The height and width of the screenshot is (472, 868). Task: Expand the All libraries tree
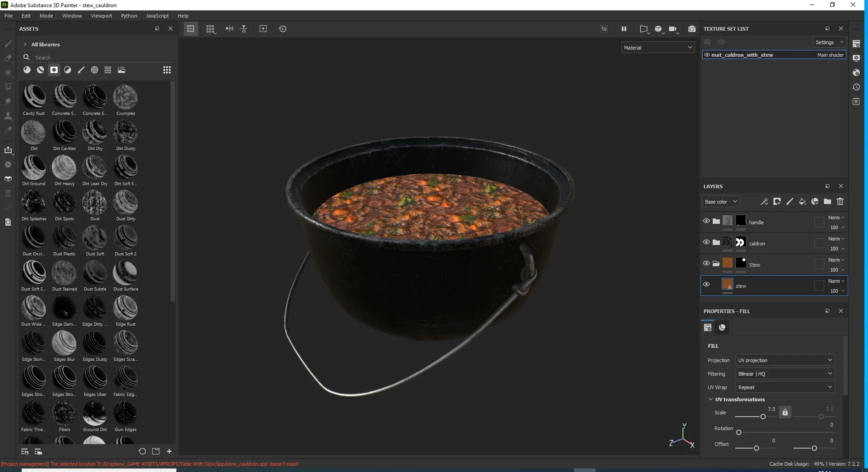[x=25, y=44]
